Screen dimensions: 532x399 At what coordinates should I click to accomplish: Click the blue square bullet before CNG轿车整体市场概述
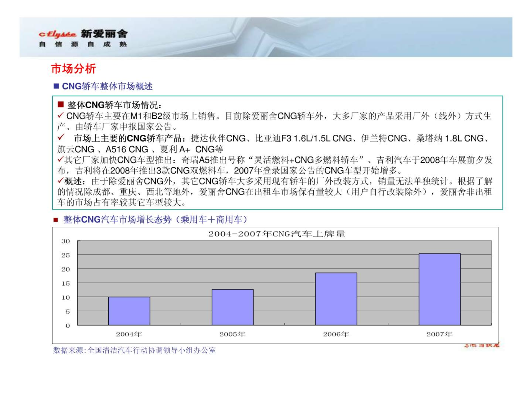[56, 86]
